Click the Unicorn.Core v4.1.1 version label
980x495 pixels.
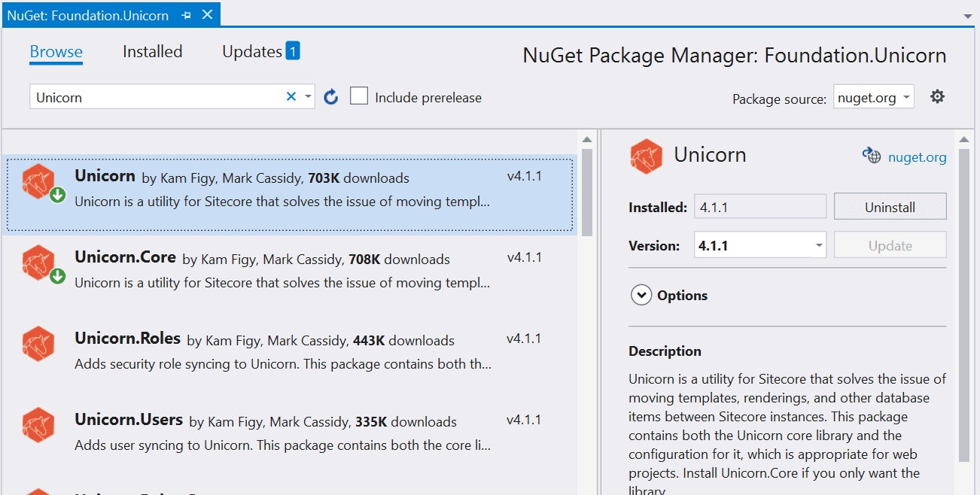click(x=524, y=257)
